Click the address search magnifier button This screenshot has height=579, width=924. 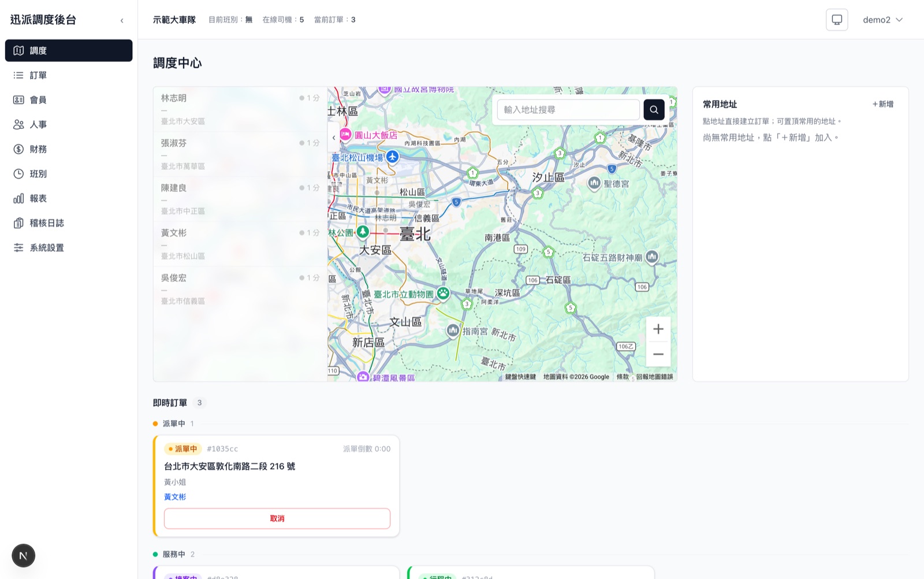pyautogui.click(x=654, y=109)
